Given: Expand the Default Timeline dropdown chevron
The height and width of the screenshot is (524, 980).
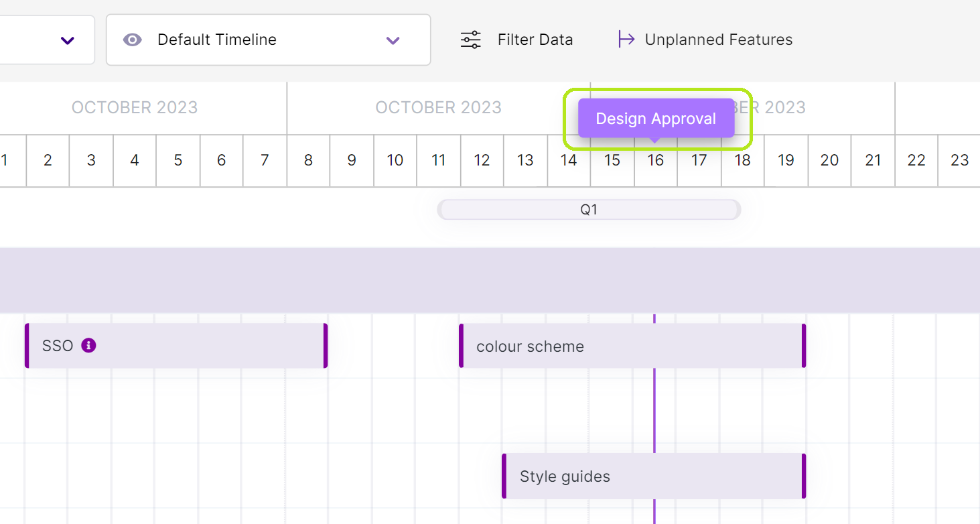Looking at the screenshot, I should (x=393, y=40).
